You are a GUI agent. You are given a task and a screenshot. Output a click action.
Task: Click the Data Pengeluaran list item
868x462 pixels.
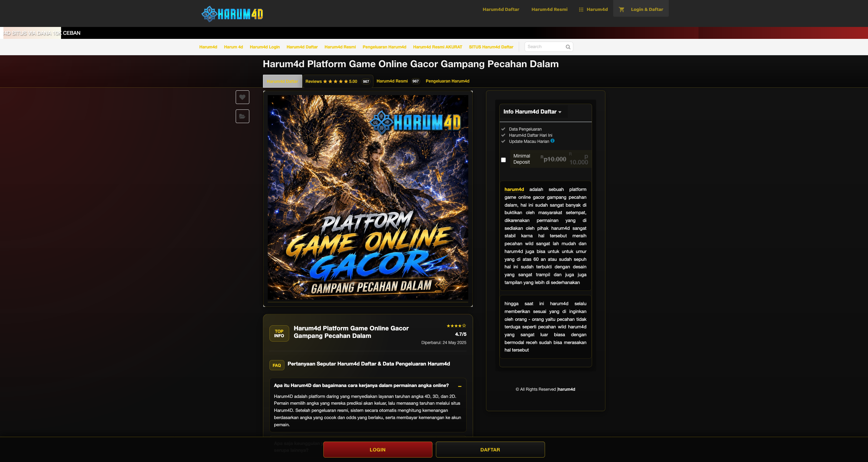pos(525,129)
